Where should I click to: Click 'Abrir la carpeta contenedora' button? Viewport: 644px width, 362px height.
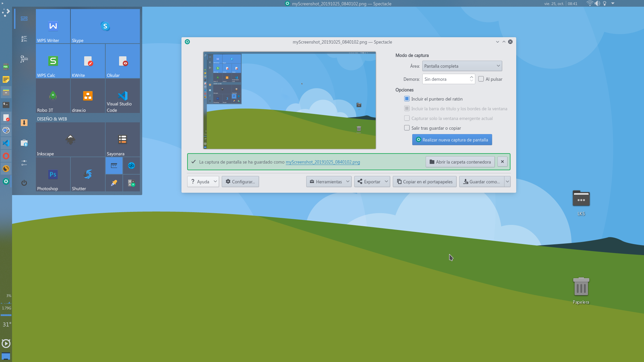tap(460, 162)
